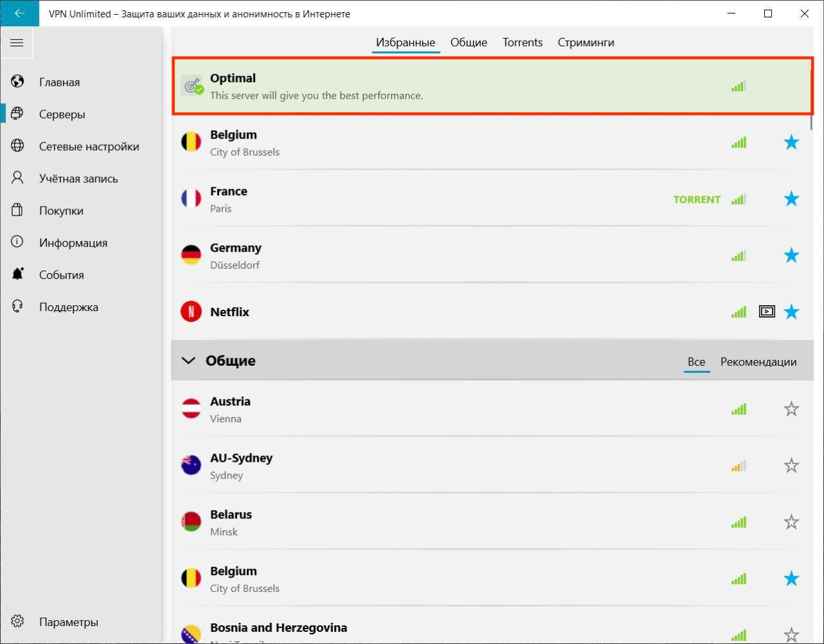Toggle favorite star for AU-Sydney

791,466
